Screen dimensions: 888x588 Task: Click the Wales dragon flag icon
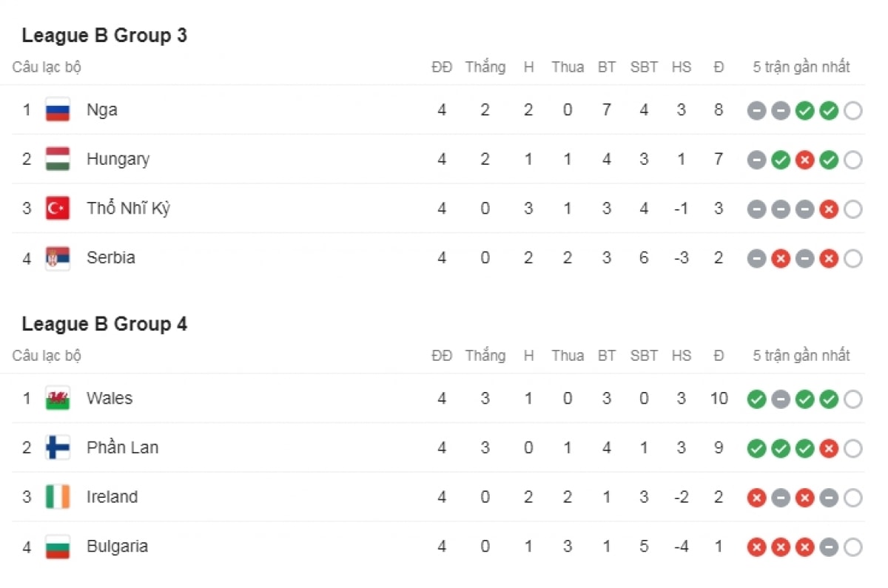(x=58, y=399)
